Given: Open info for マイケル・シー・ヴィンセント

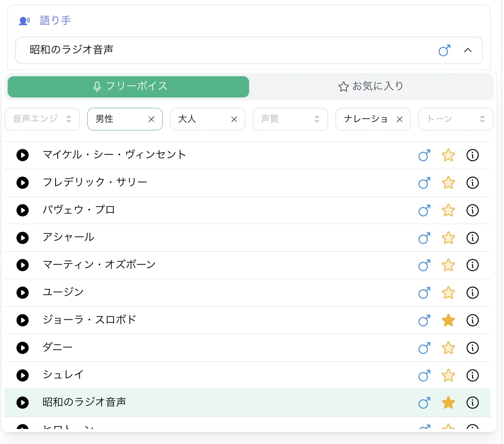Looking at the screenshot, I should [x=473, y=155].
